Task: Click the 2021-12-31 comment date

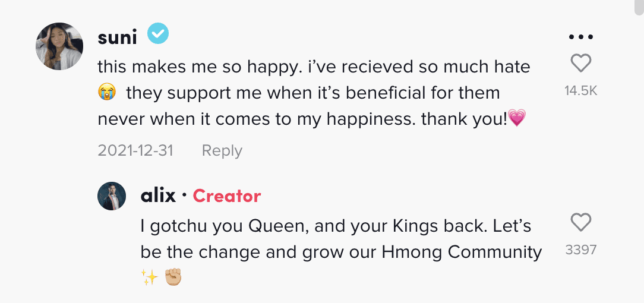Action: pyautogui.click(x=135, y=151)
